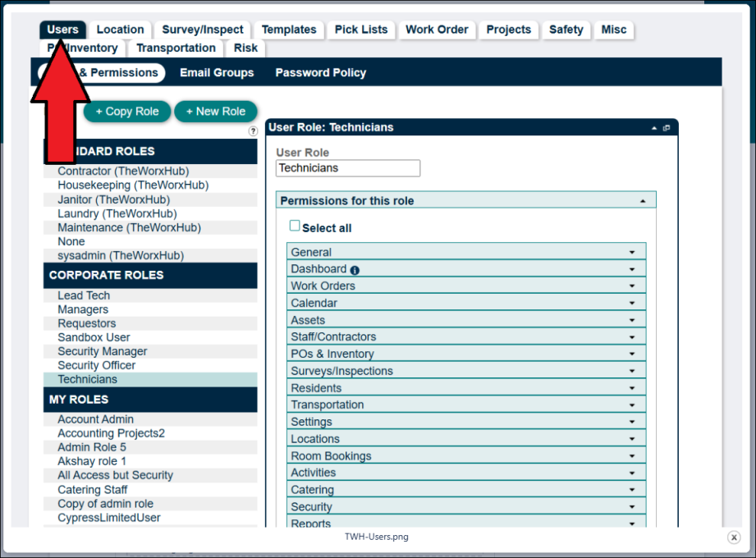Click the Dashboard info icon
Viewport: 756px width, 558px height.
[355, 270]
